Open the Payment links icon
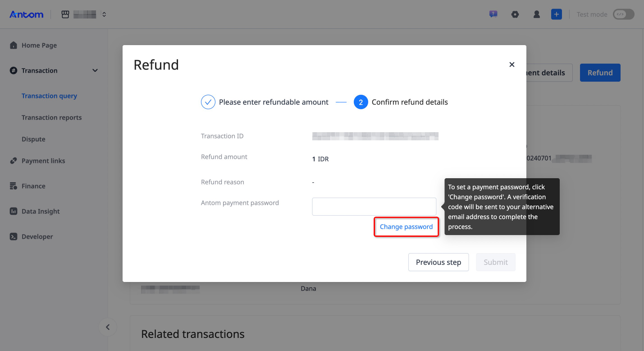This screenshot has width=644, height=351. point(13,161)
